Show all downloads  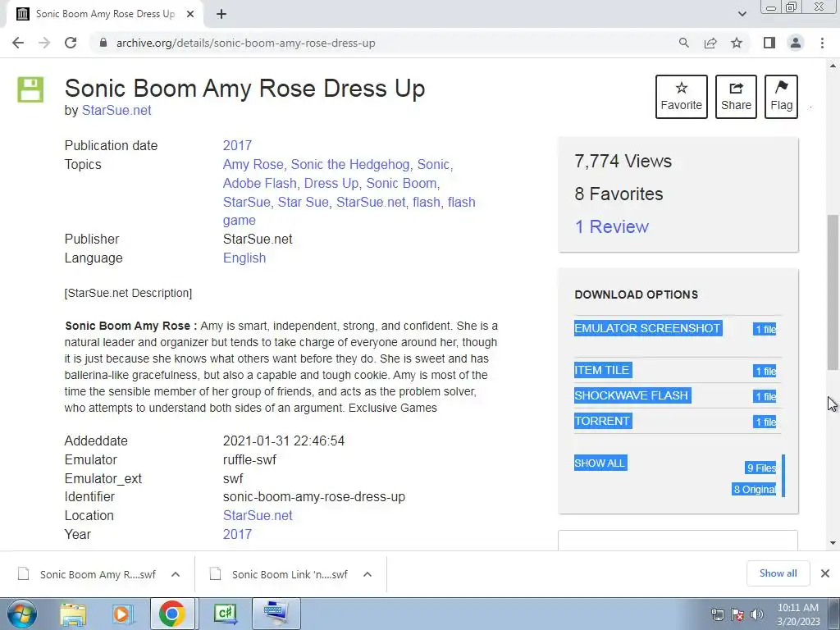778,573
